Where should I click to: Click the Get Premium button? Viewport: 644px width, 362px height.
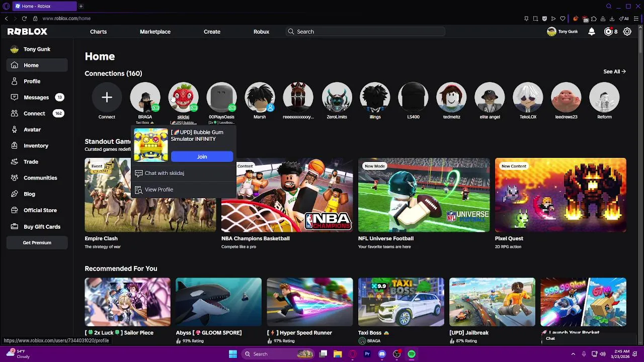[37, 243]
